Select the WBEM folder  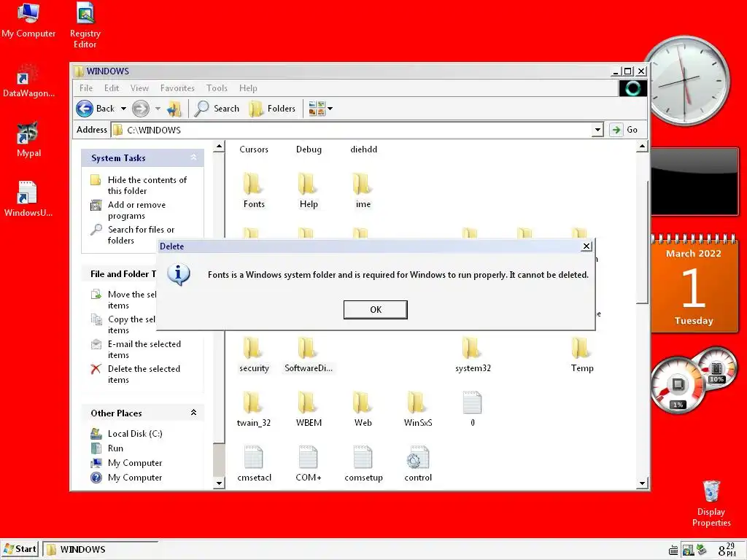click(x=309, y=410)
